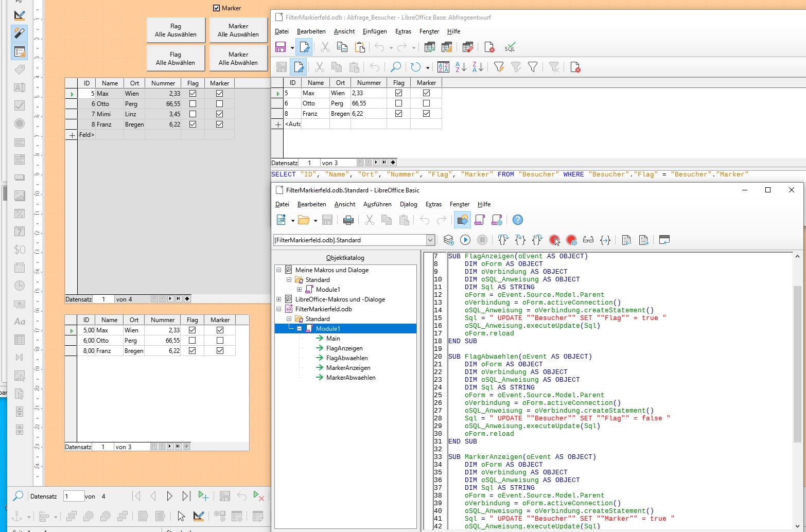This screenshot has width=806, height=532.
Task: Click the SQL direct-run icon with green check
Action: [510, 48]
